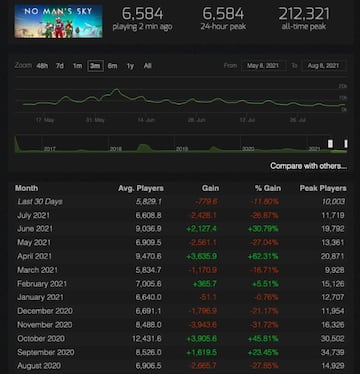Select the March 2021 row label
The height and width of the screenshot is (374, 360).
(x=37, y=270)
